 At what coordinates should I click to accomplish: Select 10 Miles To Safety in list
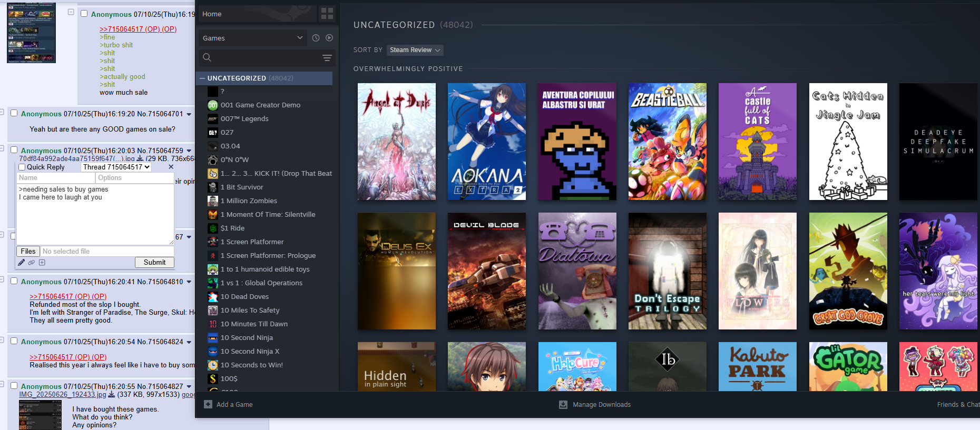[250, 311]
